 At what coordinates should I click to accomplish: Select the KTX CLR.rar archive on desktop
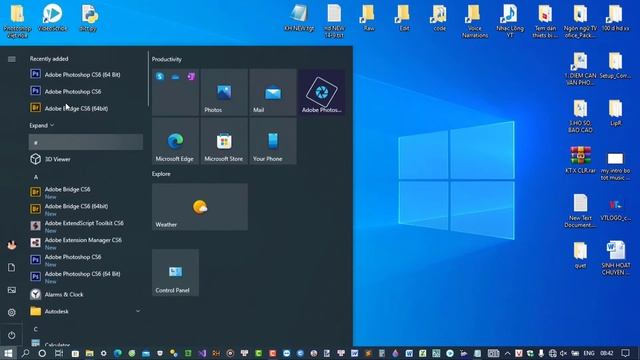coord(580,160)
